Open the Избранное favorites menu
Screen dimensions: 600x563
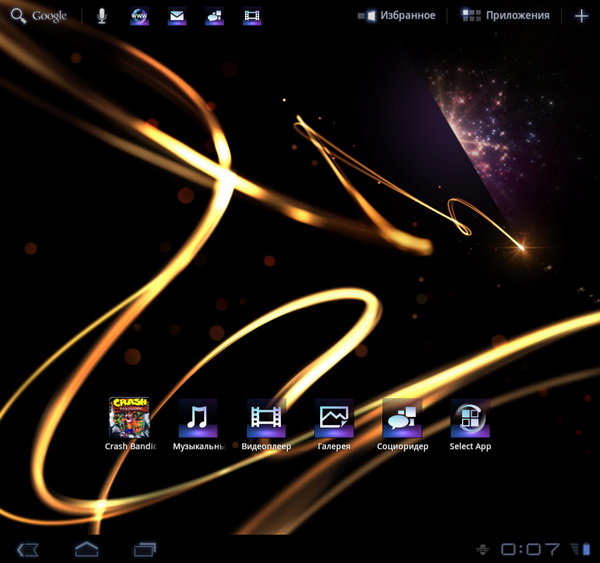397,16
